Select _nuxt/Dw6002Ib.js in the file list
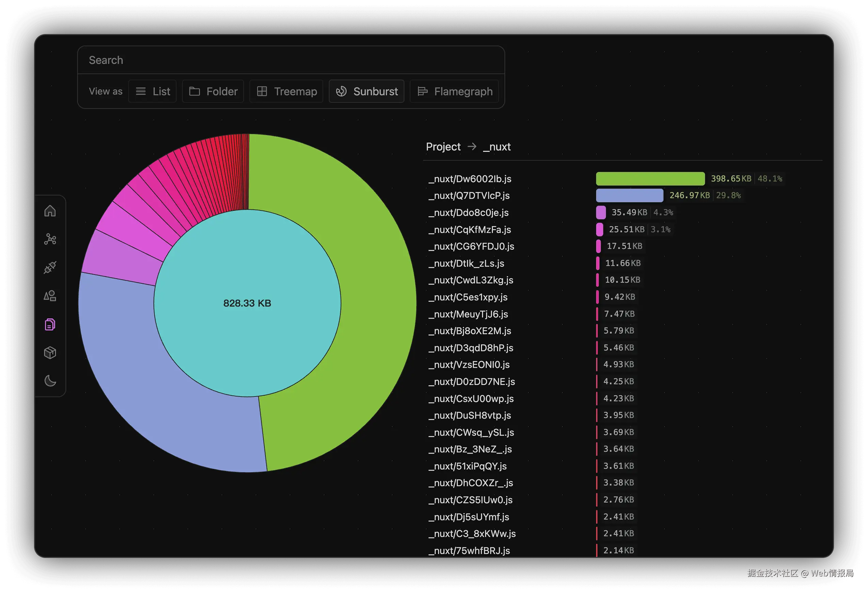 click(470, 179)
